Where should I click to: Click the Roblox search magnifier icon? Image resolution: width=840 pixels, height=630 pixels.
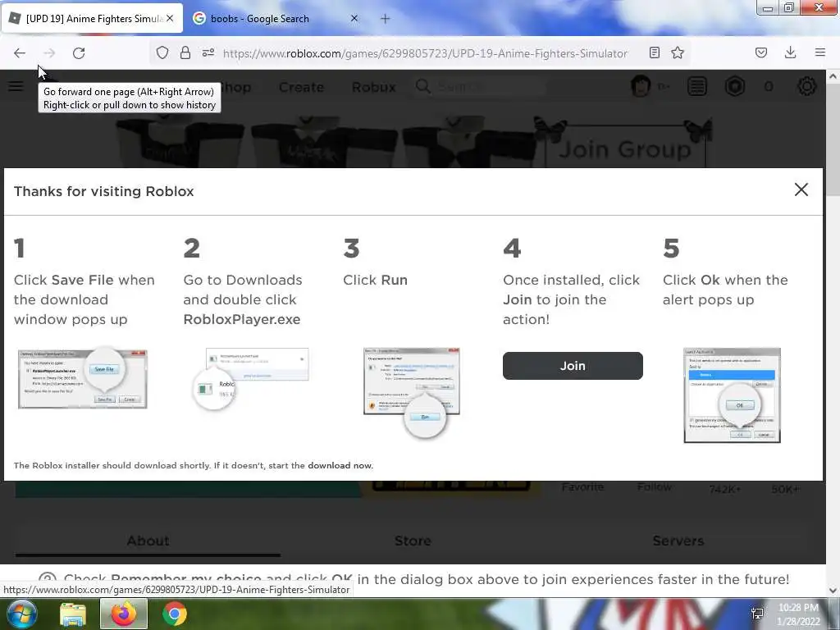click(422, 86)
